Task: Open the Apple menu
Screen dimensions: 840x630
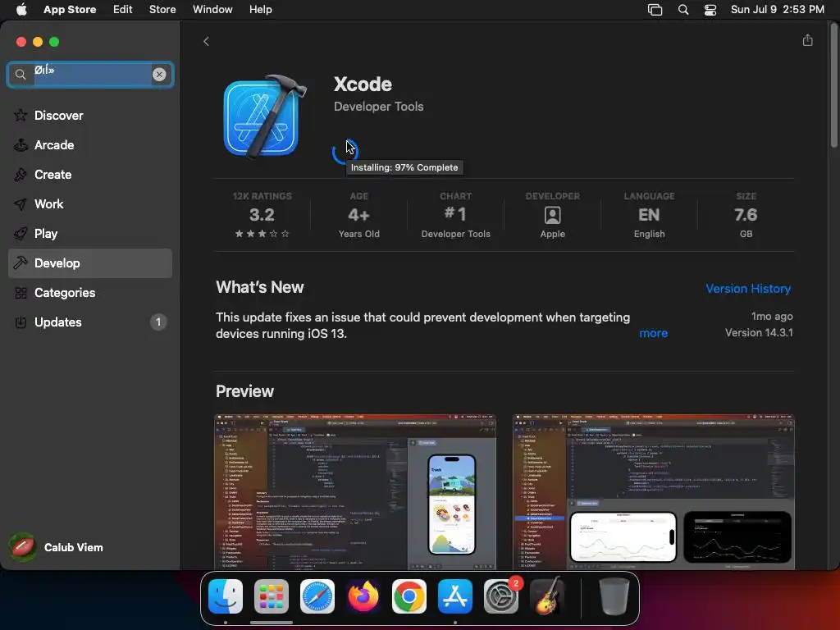Action: (21, 9)
